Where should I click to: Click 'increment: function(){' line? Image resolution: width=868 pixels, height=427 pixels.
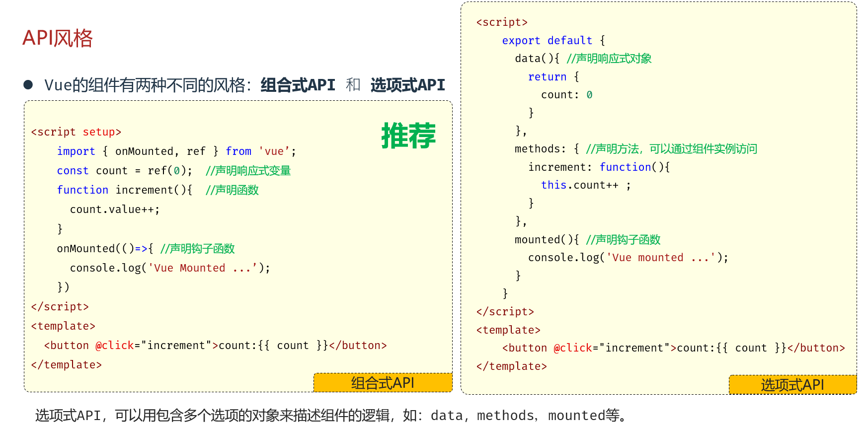599,167
